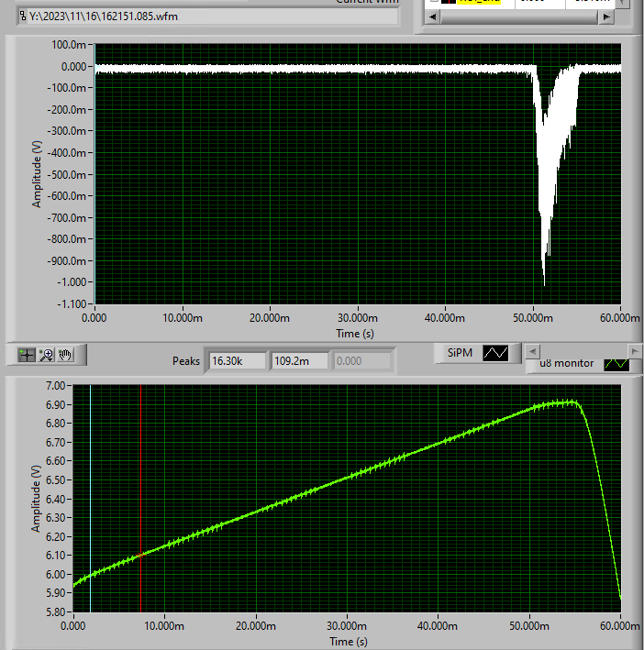Image resolution: width=644 pixels, height=650 pixels.
Task: Click the upper graph 0.000 x-axis minimum
Action: (94, 318)
